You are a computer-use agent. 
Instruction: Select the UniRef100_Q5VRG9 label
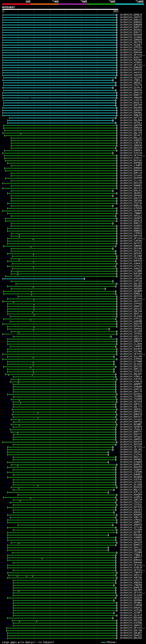[131, 196]
